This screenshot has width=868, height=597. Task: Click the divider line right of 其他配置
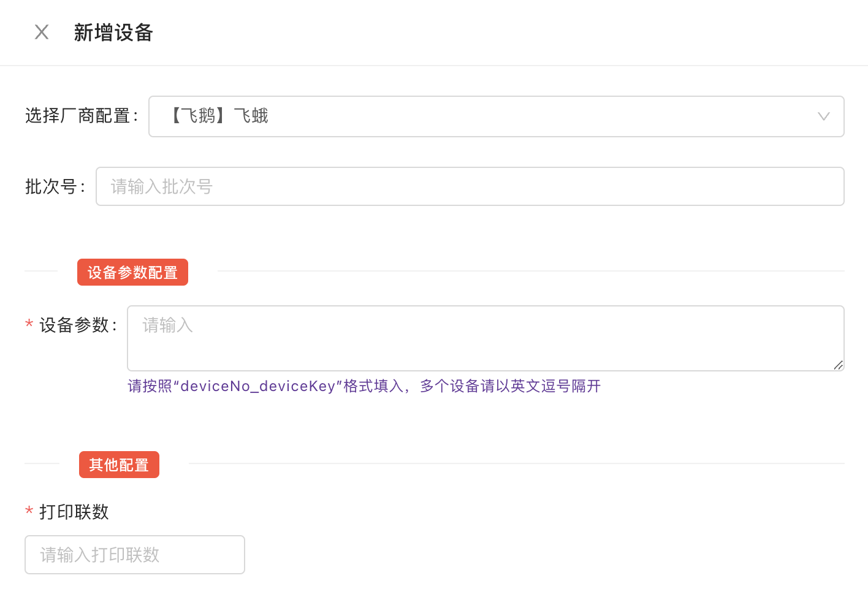516,463
